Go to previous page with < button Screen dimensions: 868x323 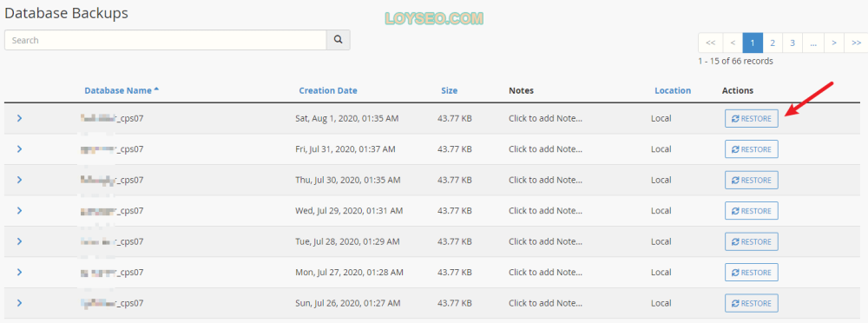(733, 43)
